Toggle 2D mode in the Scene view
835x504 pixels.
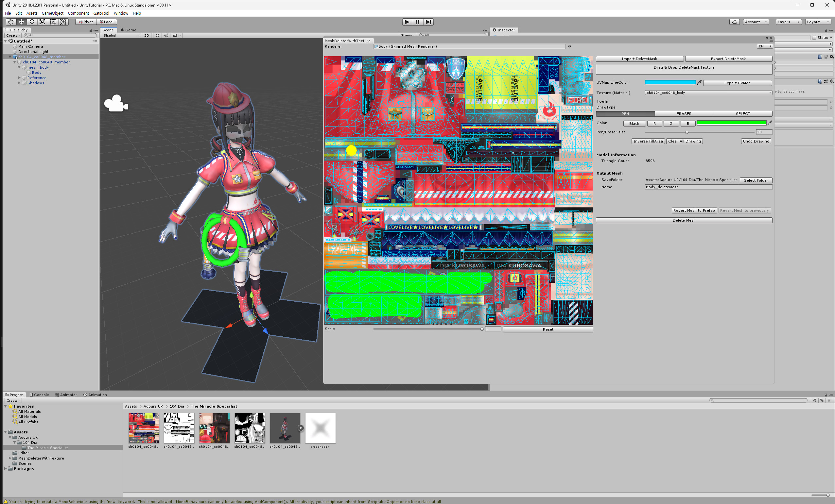point(147,35)
